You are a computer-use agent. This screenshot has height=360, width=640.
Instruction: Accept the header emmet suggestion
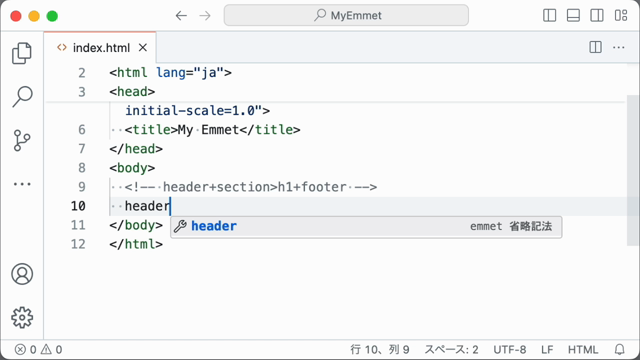(366, 227)
